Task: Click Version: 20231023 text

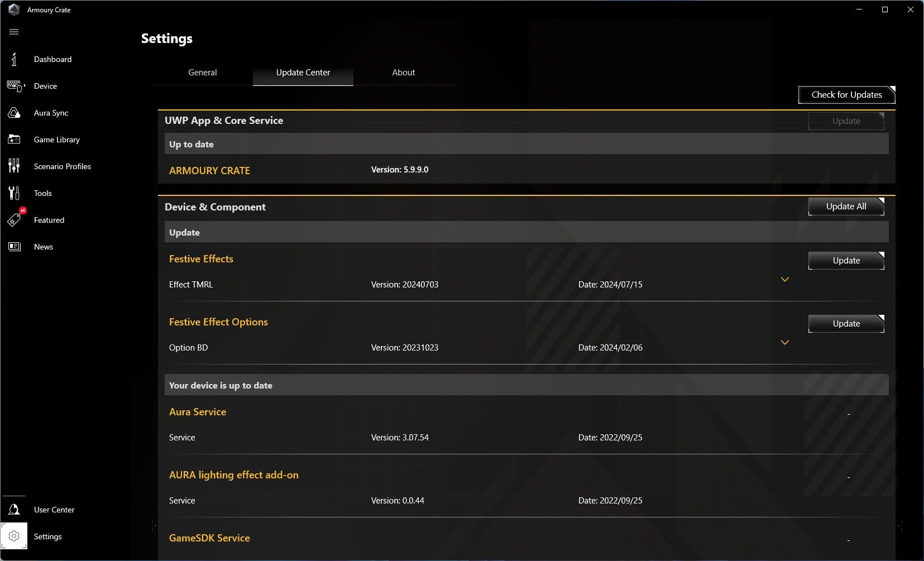Action: pos(405,348)
